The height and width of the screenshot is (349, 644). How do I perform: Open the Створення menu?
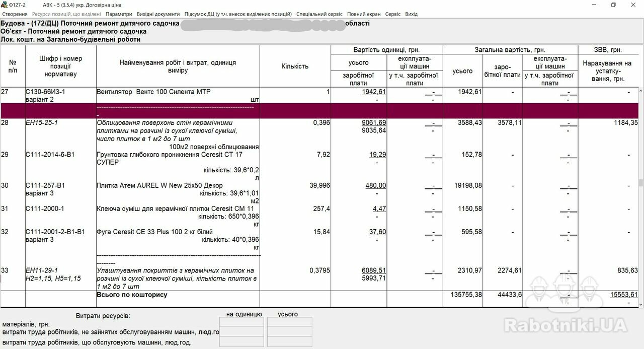pos(15,14)
